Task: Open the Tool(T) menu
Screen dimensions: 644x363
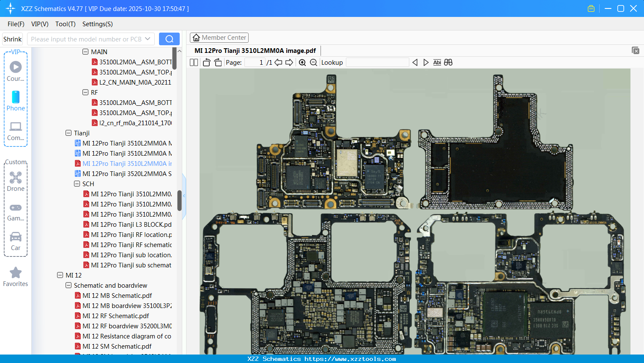Action: point(65,24)
